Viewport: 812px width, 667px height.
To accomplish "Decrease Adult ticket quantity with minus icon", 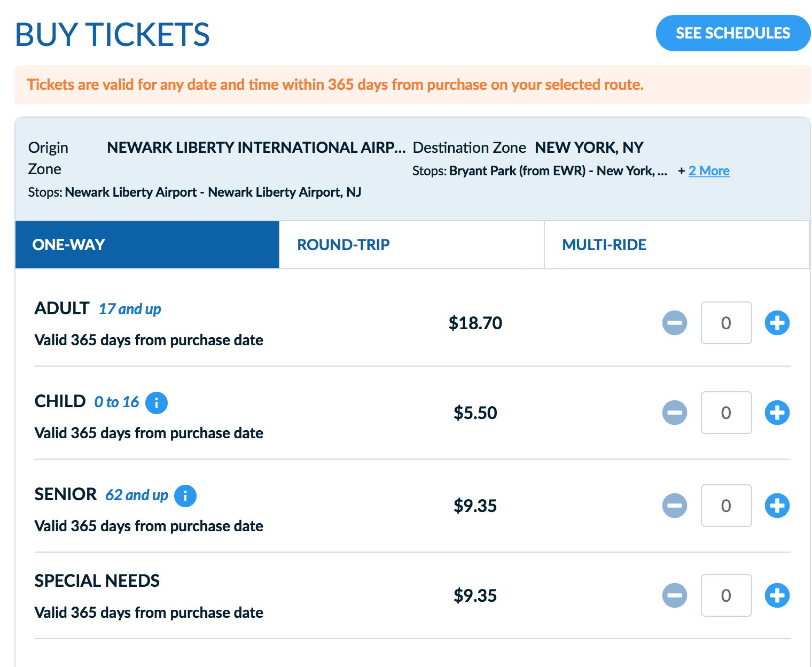I will [675, 323].
